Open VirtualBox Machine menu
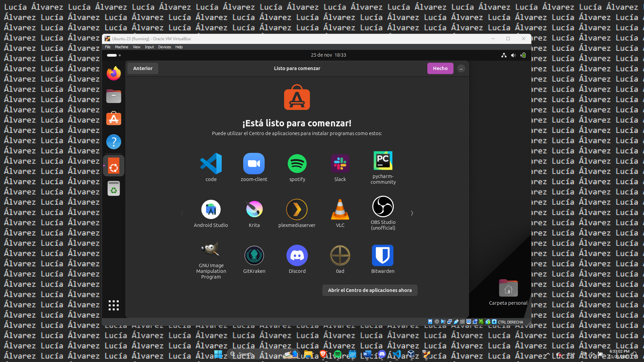Screen dimensions: 644x362 [x=121, y=47]
